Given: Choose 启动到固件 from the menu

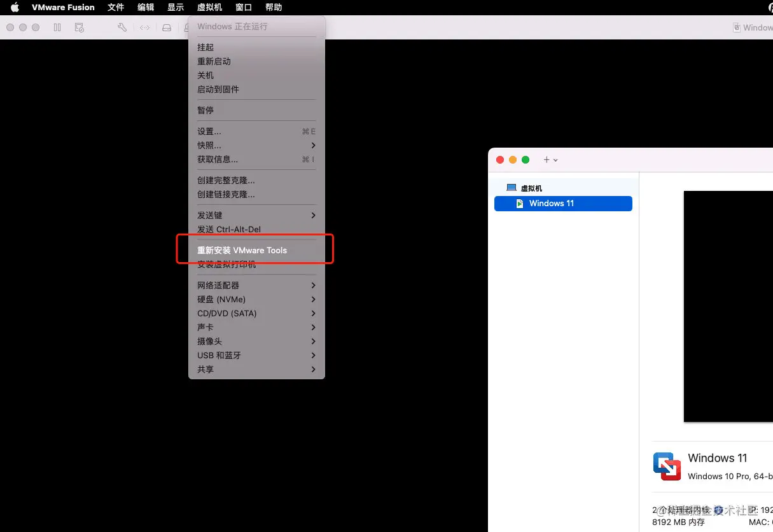Looking at the screenshot, I should click(256, 90).
